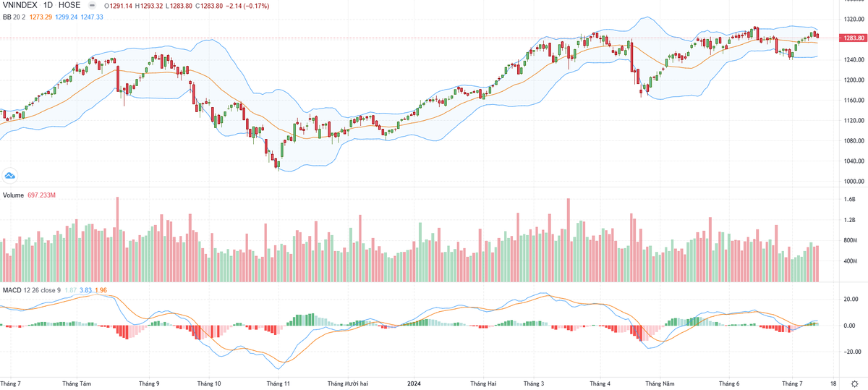Select the MACD 12 26 close 9 legend
Image resolution: width=868 pixels, height=390 pixels.
(x=31, y=290)
